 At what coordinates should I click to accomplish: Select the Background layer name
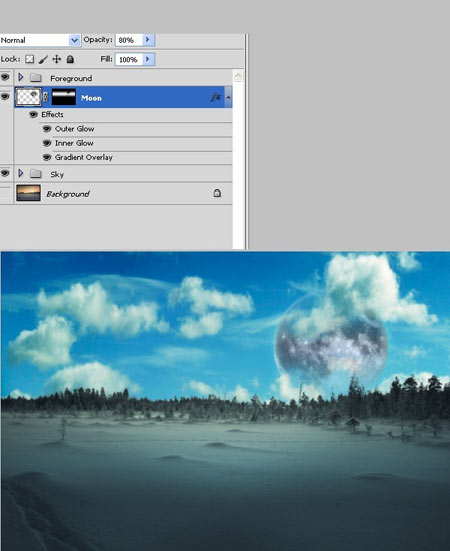coord(68,194)
